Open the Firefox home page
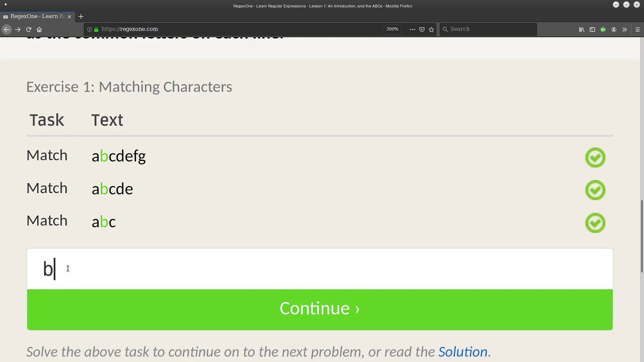This screenshot has height=362, width=644. 39,29
